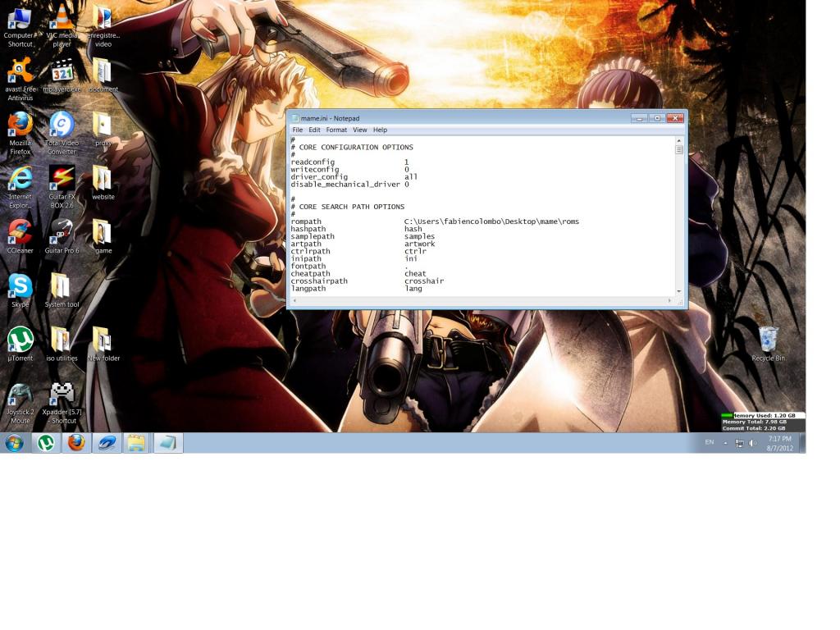Open the Format menu in Notepad
840x630 pixels.
coord(336,130)
